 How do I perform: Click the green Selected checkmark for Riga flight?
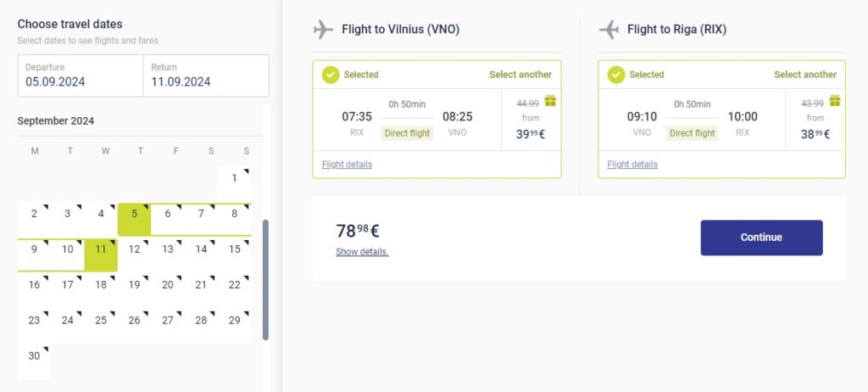[x=616, y=75]
